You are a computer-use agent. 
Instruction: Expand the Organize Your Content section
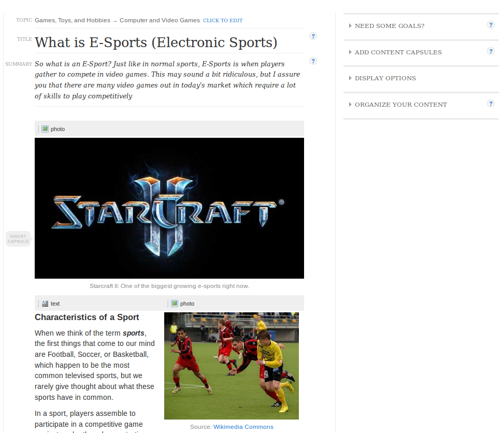[398, 105]
